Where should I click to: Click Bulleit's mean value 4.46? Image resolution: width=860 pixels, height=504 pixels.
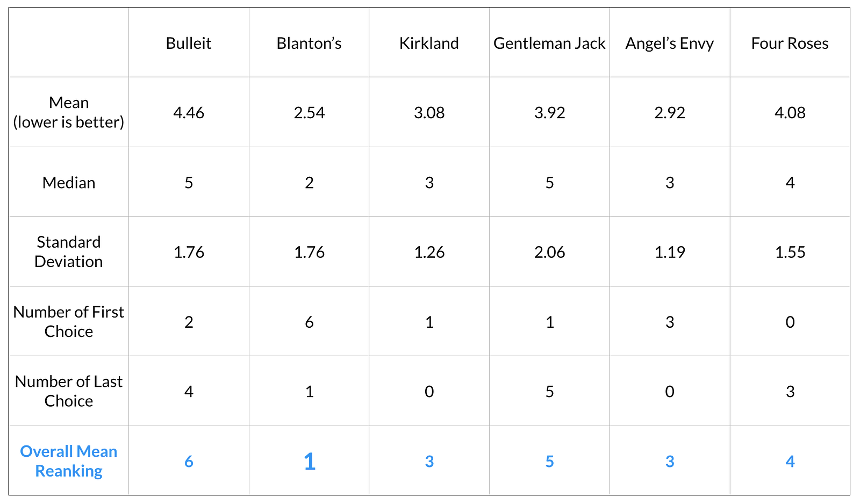tap(189, 112)
